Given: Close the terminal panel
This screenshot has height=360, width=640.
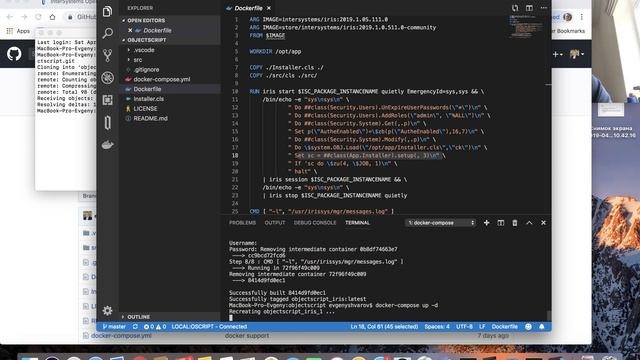Looking at the screenshot, I should 543,223.
